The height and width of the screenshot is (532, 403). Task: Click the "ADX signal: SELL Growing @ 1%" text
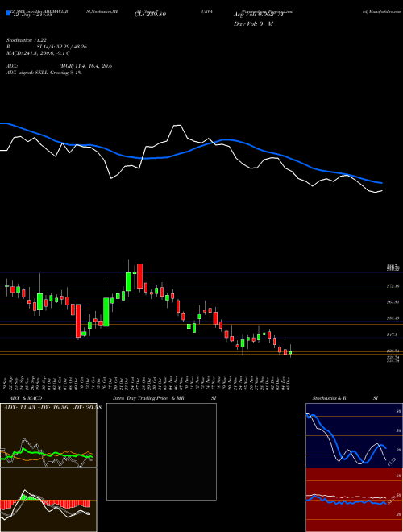coord(44,73)
